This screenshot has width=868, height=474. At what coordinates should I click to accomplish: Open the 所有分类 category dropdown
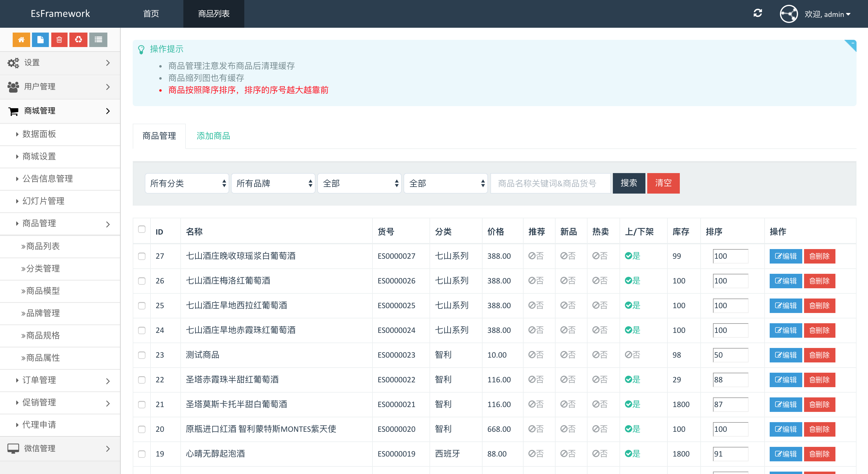pyautogui.click(x=187, y=183)
